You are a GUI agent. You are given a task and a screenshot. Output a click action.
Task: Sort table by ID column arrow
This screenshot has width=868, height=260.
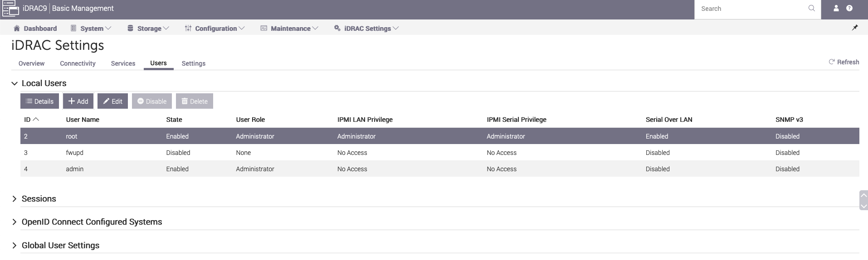pos(36,120)
